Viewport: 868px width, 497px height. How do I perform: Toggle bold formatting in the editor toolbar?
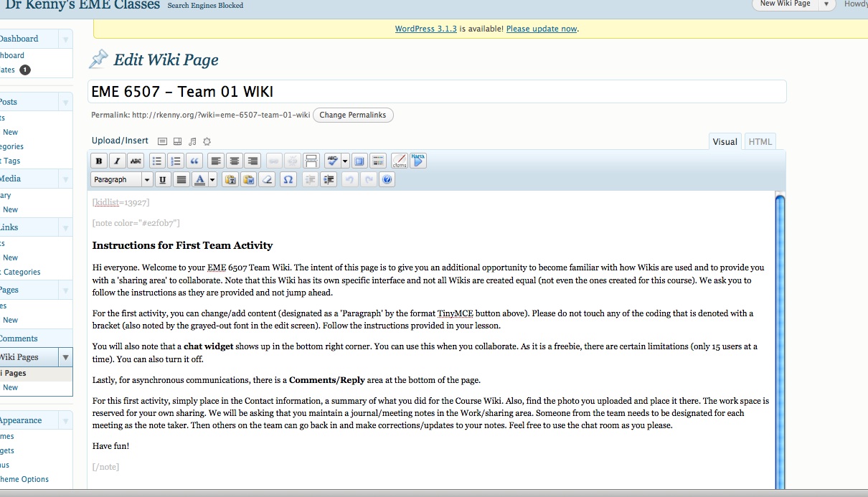[x=99, y=161]
